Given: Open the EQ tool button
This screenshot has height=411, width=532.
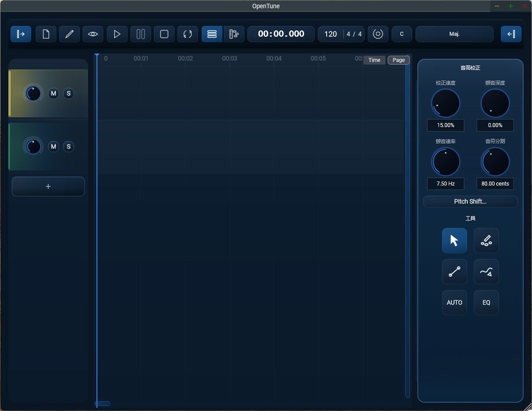Looking at the screenshot, I should [x=486, y=303].
